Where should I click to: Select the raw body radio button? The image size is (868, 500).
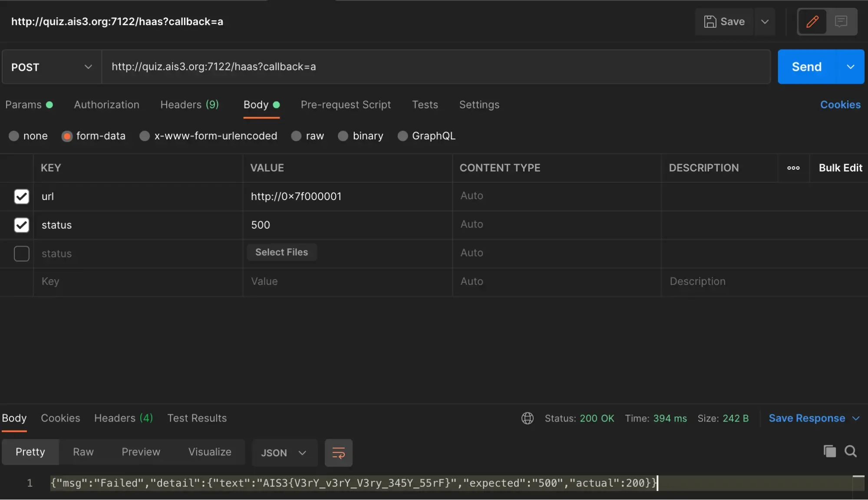point(297,136)
